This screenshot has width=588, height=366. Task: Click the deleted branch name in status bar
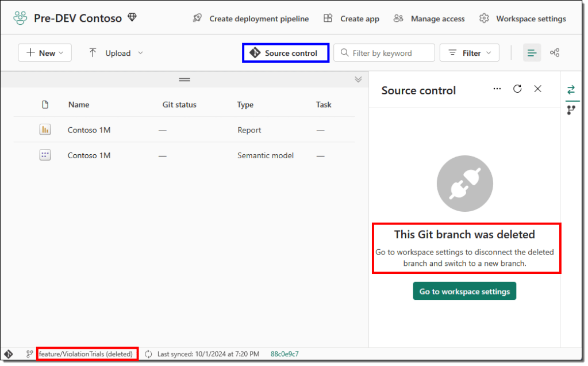click(x=86, y=354)
